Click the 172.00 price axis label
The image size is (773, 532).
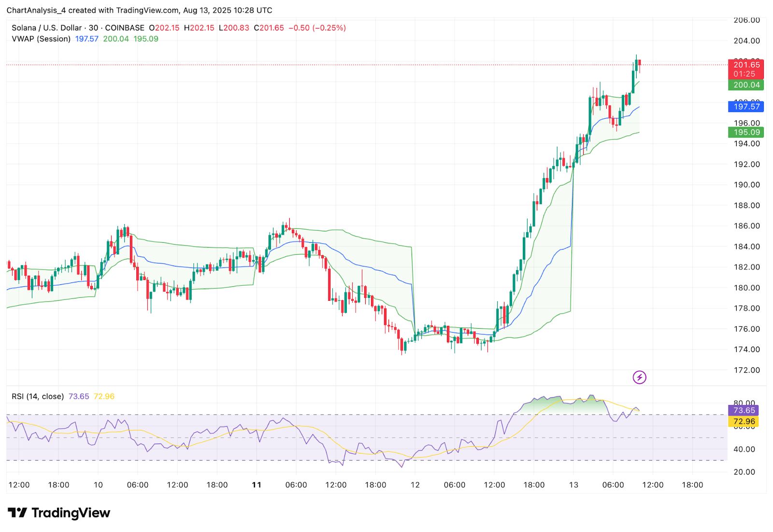746,370
